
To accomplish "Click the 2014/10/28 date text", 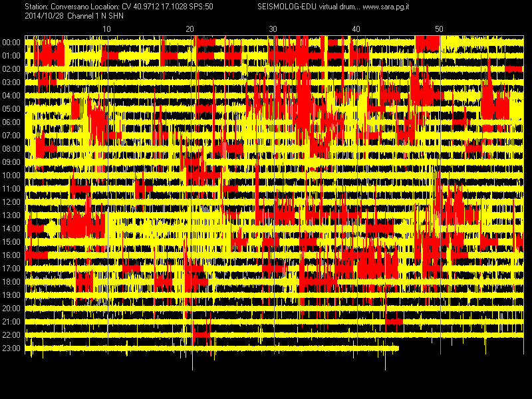I will [44, 16].
